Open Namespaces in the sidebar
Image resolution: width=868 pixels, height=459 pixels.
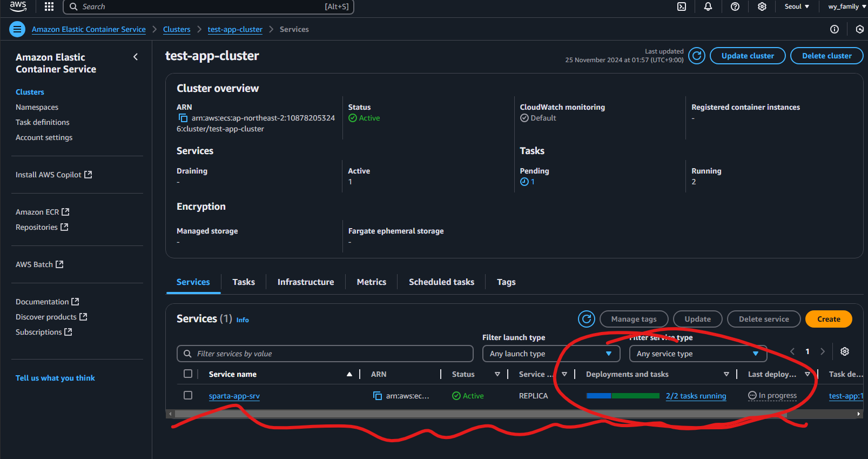click(37, 107)
